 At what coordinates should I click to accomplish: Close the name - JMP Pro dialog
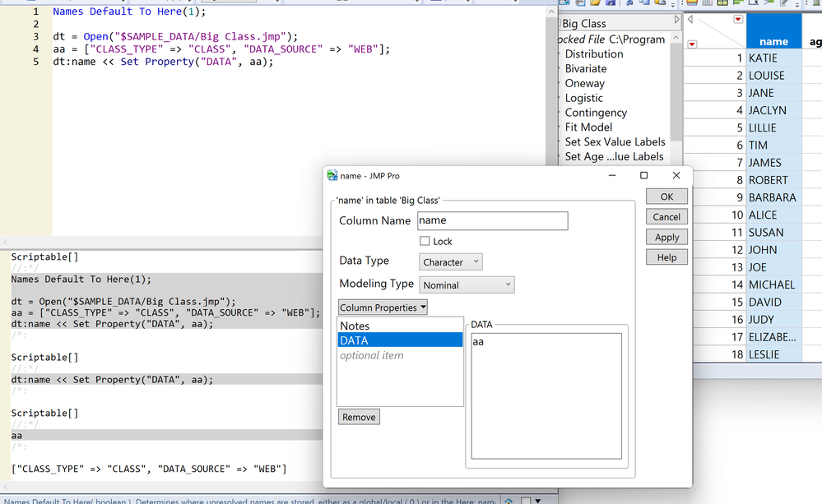click(676, 175)
